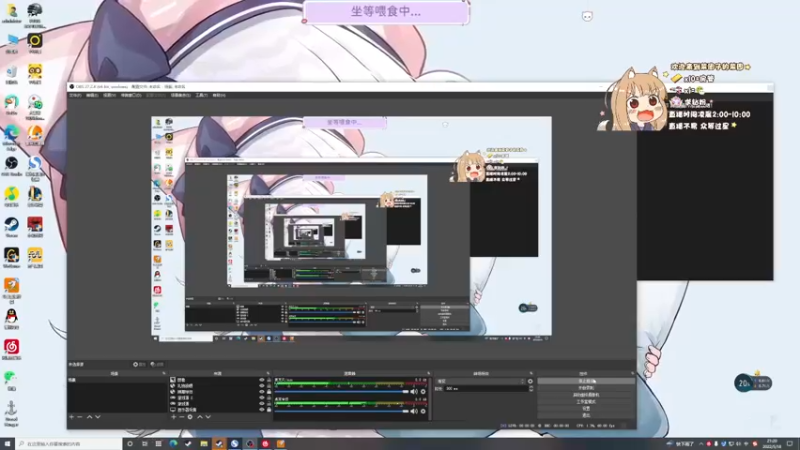Click the Start Recording button in Controls
Screen dimensions: 800x450
tap(586, 388)
